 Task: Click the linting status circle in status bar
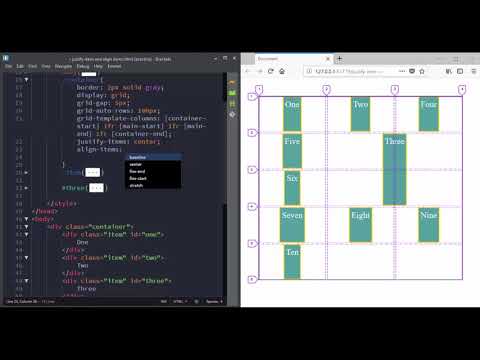point(196,301)
